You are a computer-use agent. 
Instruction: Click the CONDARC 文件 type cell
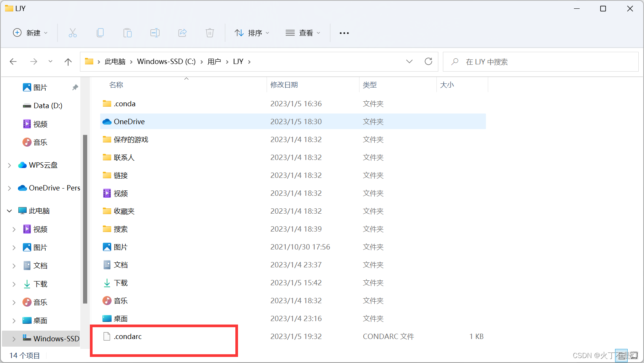[388, 336]
